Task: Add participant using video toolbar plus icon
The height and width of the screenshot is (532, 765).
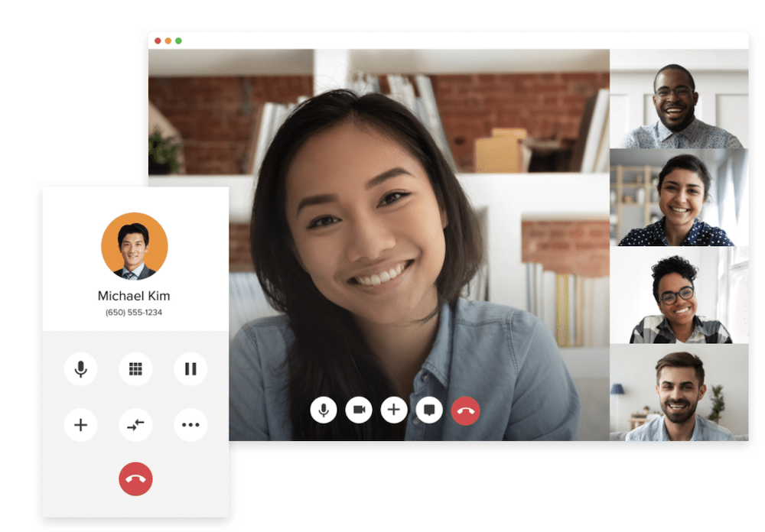Action: coord(394,410)
